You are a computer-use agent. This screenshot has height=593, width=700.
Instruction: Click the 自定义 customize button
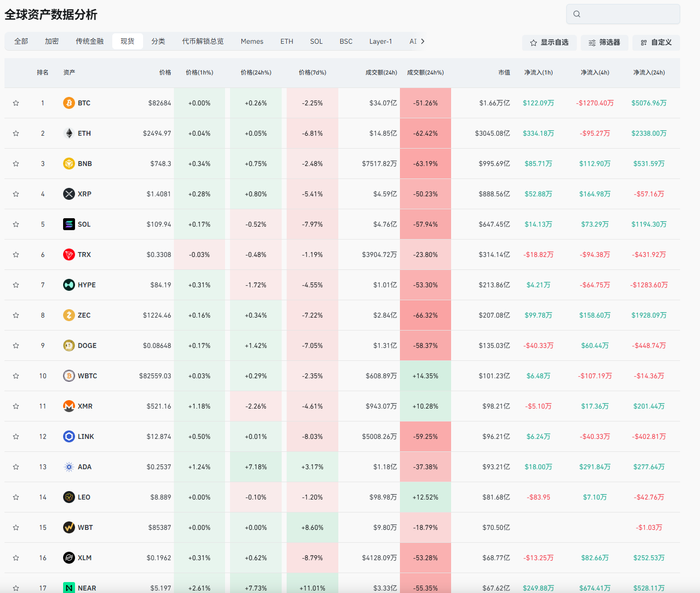656,42
